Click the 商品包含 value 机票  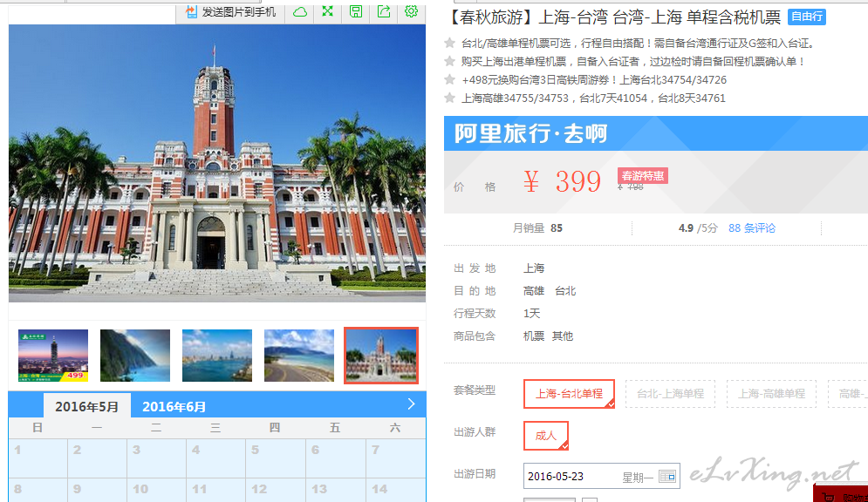tap(534, 336)
